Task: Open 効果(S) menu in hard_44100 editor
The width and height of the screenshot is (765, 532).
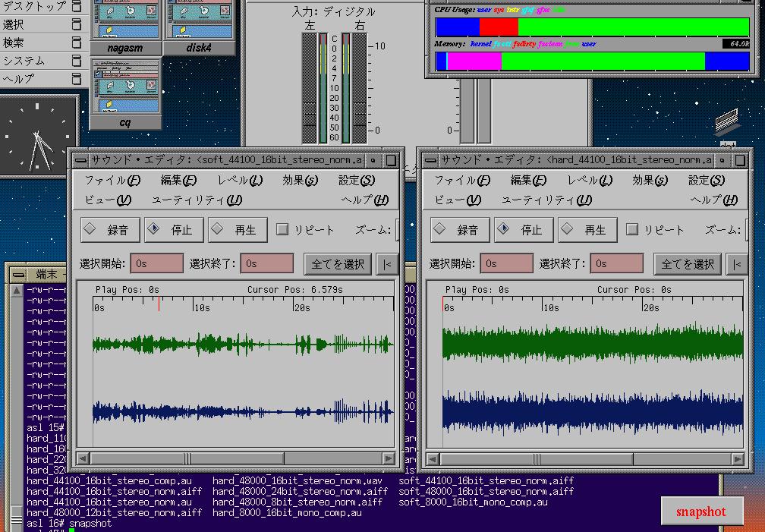Action: (650, 181)
